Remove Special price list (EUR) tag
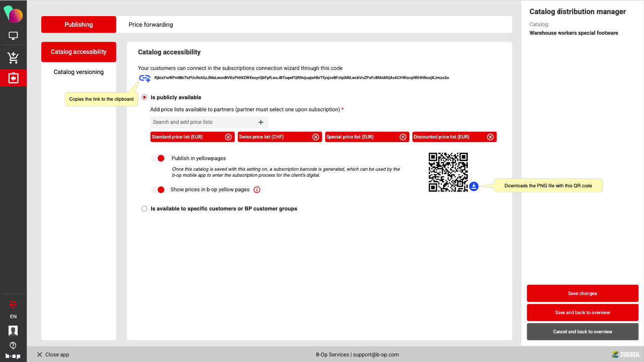Image resolution: width=644 pixels, height=362 pixels. (403, 137)
